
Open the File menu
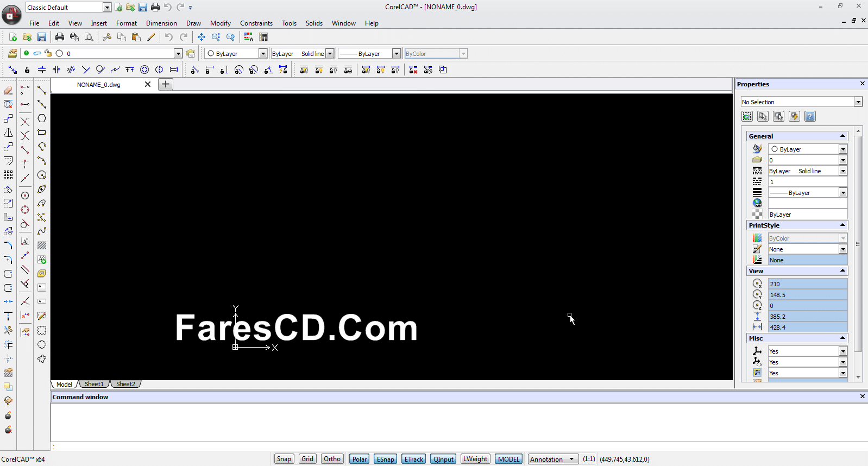[34, 23]
